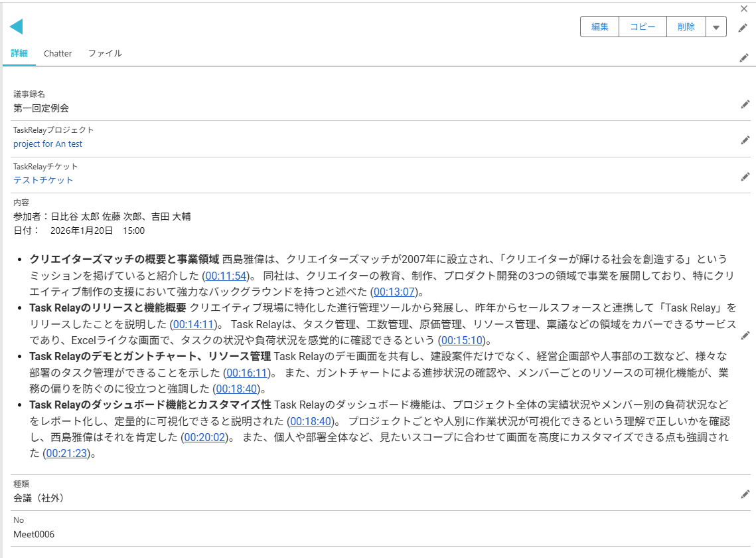Edit the 議事録名 field with pencil icon
756x558 pixels.
745,104
